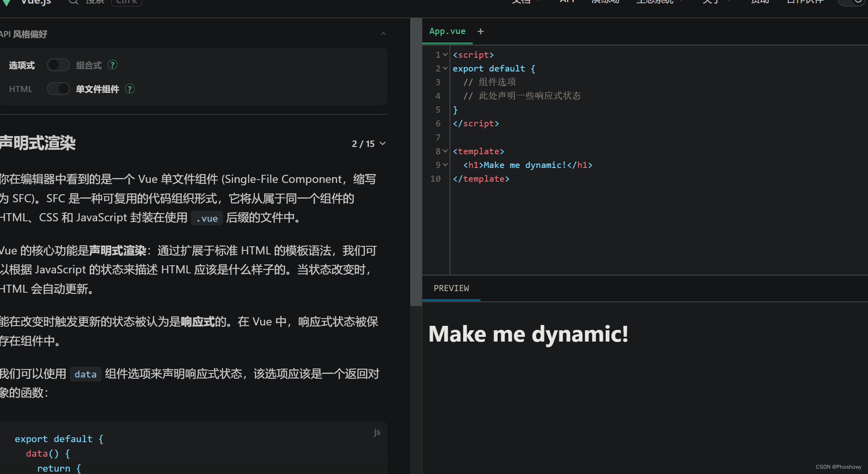Fold code at line 1 script tag
Image resolution: width=868 pixels, height=474 pixels.
point(445,55)
